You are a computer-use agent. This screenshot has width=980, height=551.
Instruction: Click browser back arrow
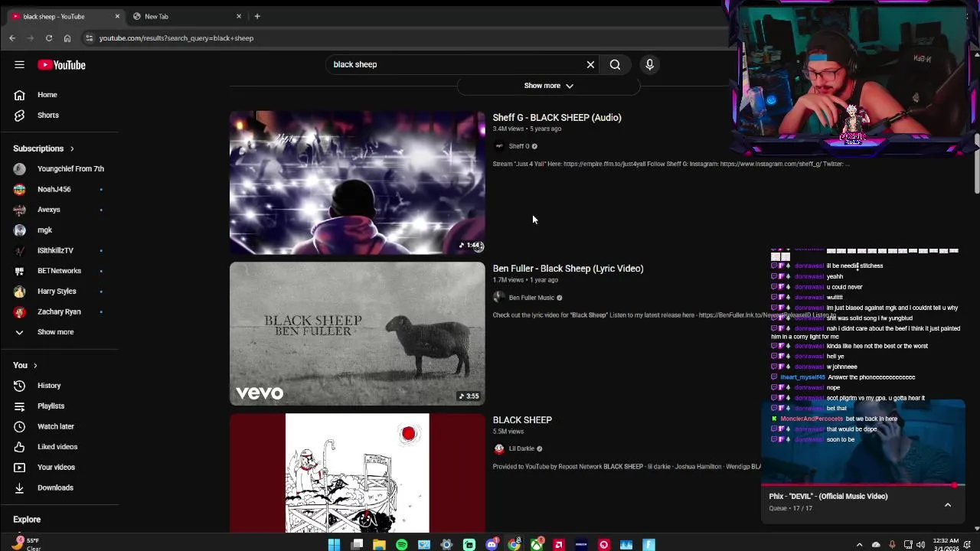click(12, 38)
